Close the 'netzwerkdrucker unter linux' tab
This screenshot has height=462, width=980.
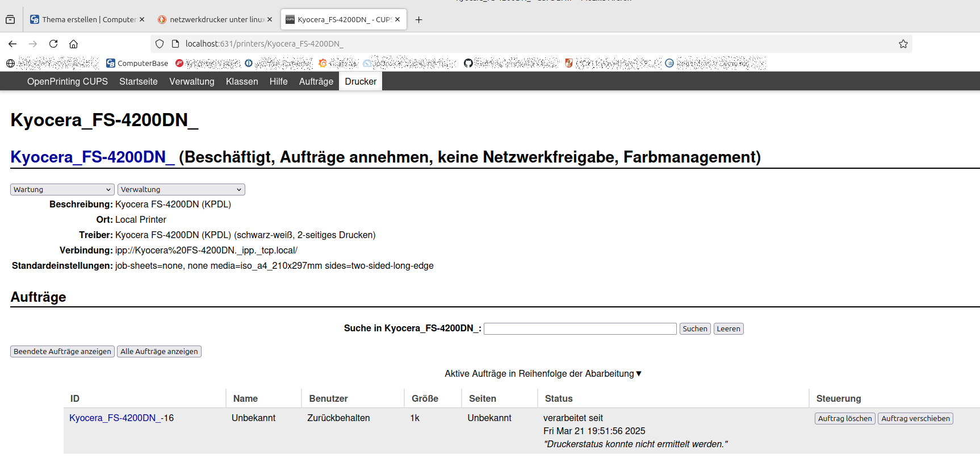coord(270,19)
